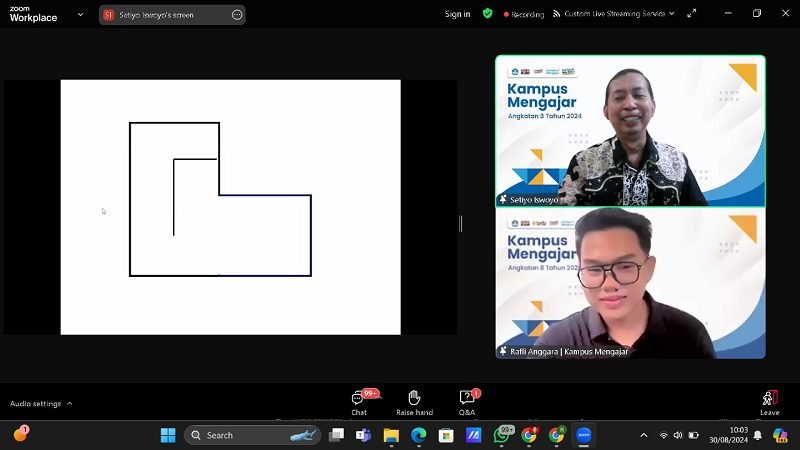Open WhatsApp from the taskbar
This screenshot has height=450, width=800.
502,435
